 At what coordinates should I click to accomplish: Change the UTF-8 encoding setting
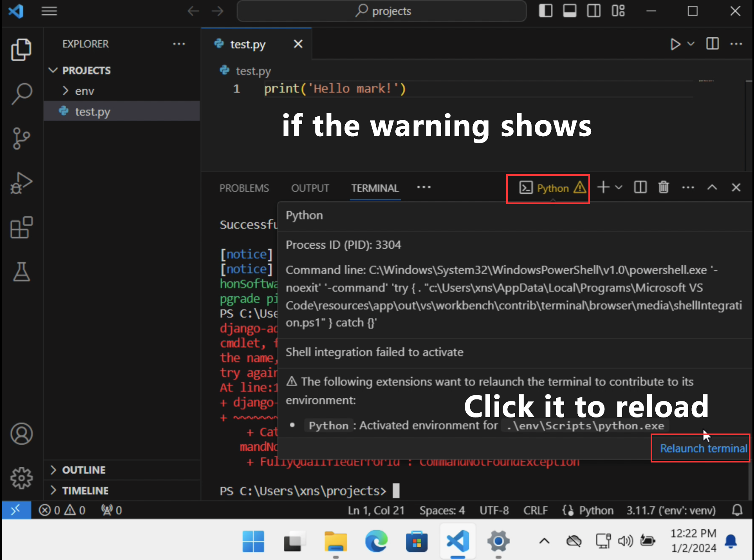pyautogui.click(x=494, y=510)
